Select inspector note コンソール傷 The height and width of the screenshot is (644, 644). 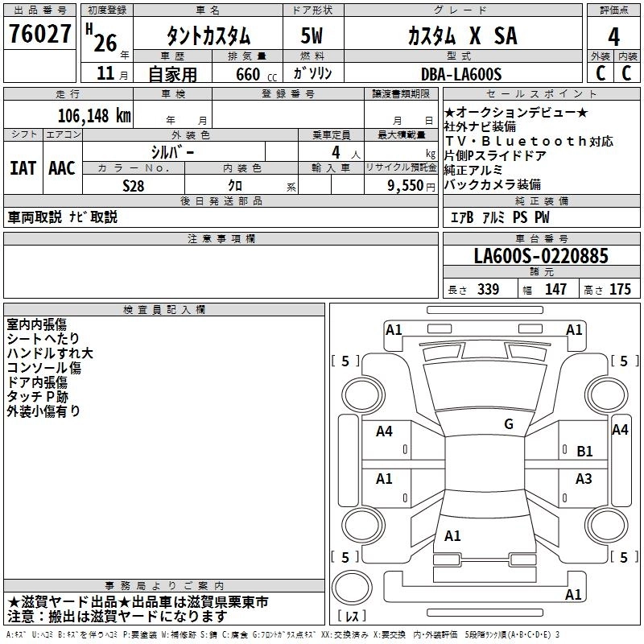pyautogui.click(x=44, y=368)
